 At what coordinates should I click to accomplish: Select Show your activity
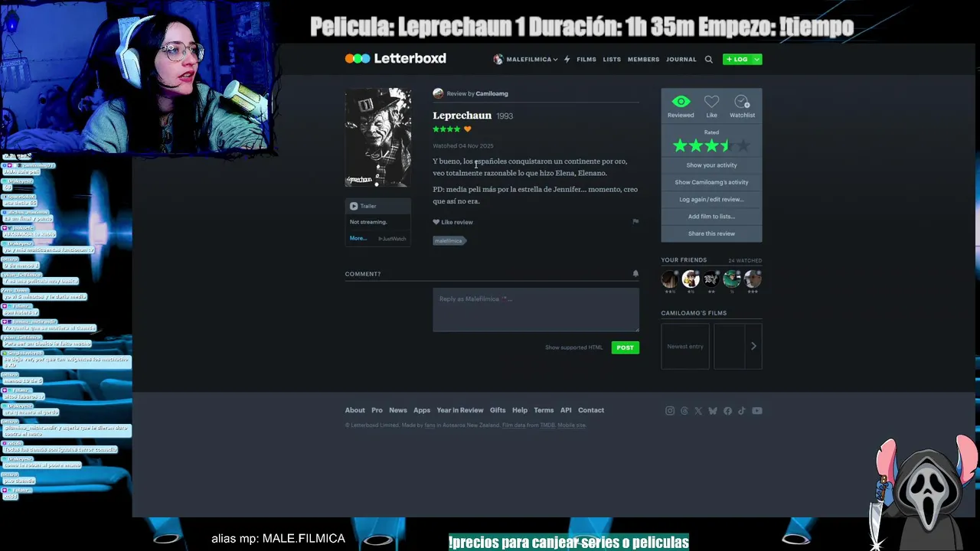coord(711,165)
